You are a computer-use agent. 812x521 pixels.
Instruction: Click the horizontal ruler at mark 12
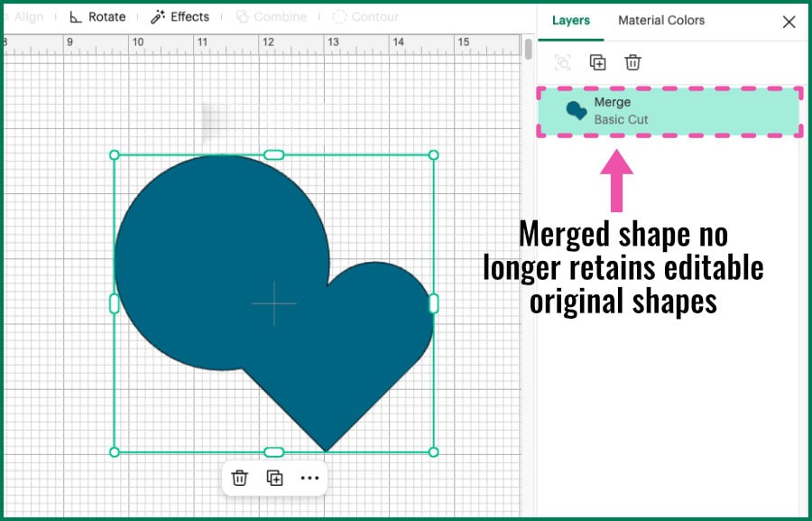click(x=268, y=42)
